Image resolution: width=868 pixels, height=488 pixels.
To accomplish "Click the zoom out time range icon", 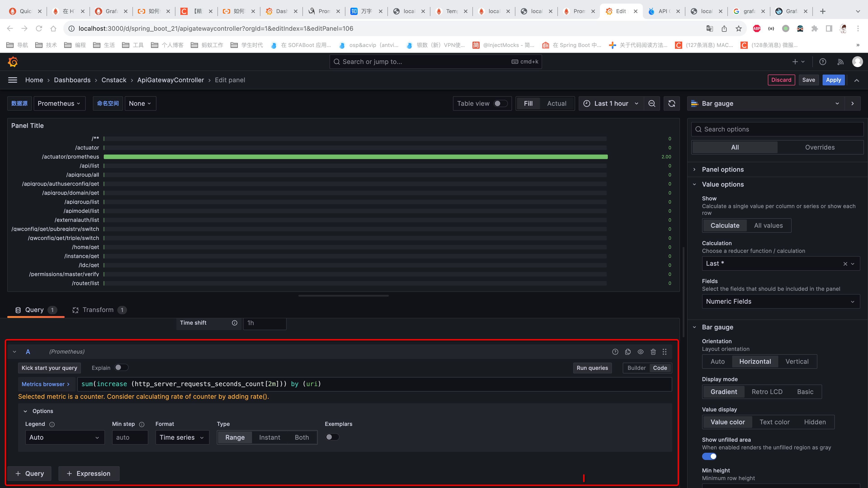I will point(652,103).
